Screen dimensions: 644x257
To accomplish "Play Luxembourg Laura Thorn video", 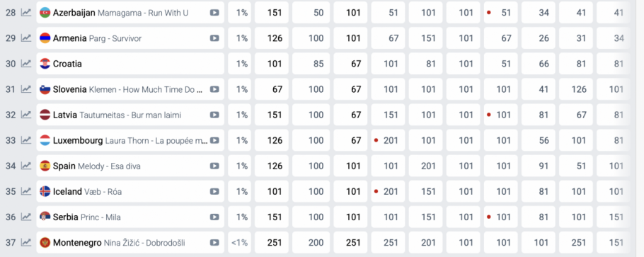I will (x=214, y=140).
